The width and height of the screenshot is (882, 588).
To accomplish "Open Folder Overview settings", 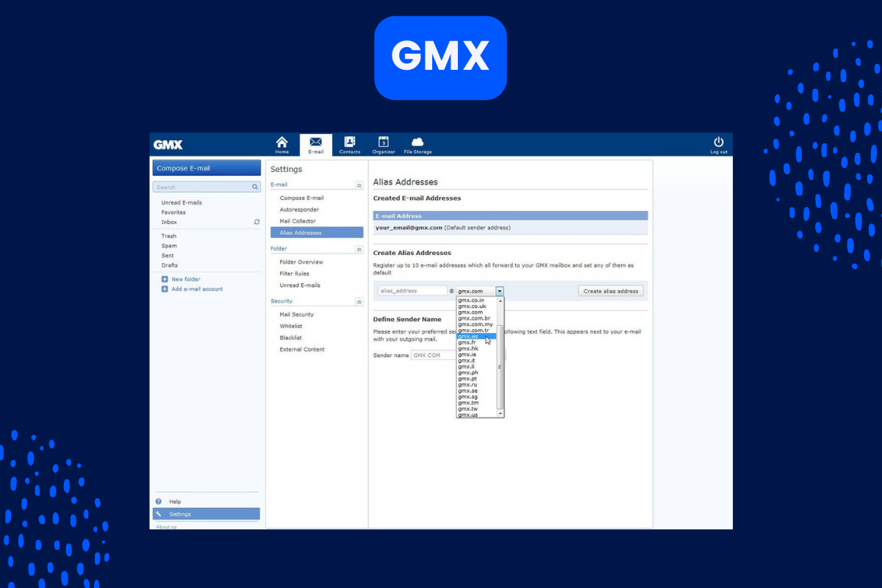I will point(301,262).
